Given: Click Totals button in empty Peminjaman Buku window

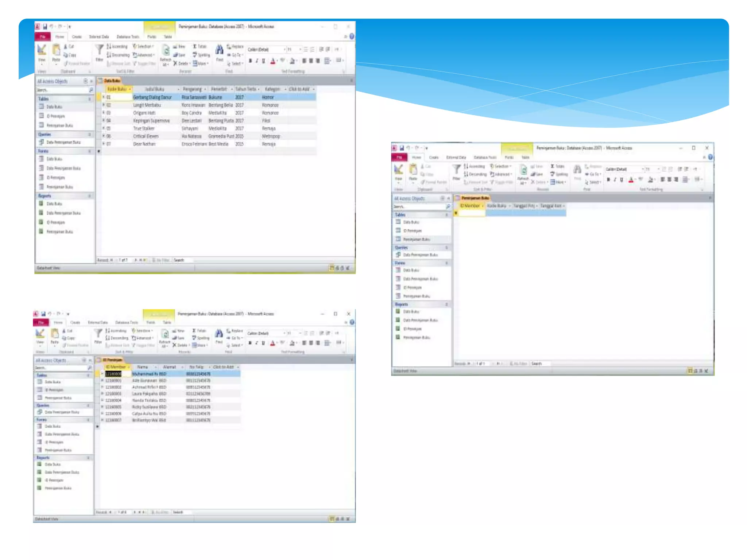Looking at the screenshot, I should click(557, 166).
